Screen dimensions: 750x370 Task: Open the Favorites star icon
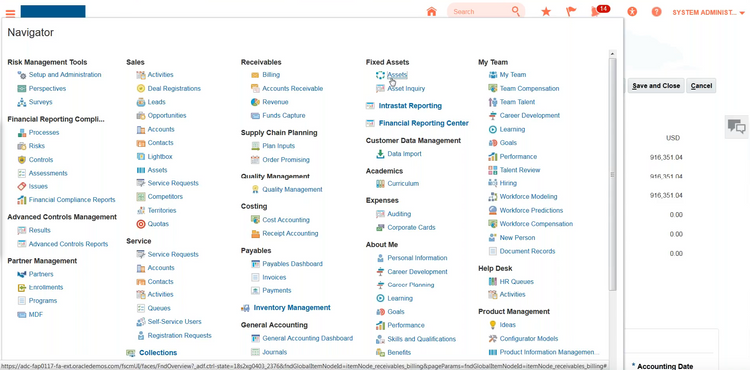546,11
